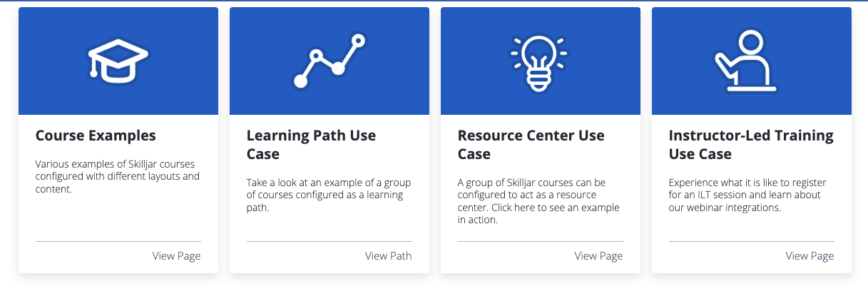Click the learning path line graph icon
This screenshot has height=286, width=868.
pos(329,61)
